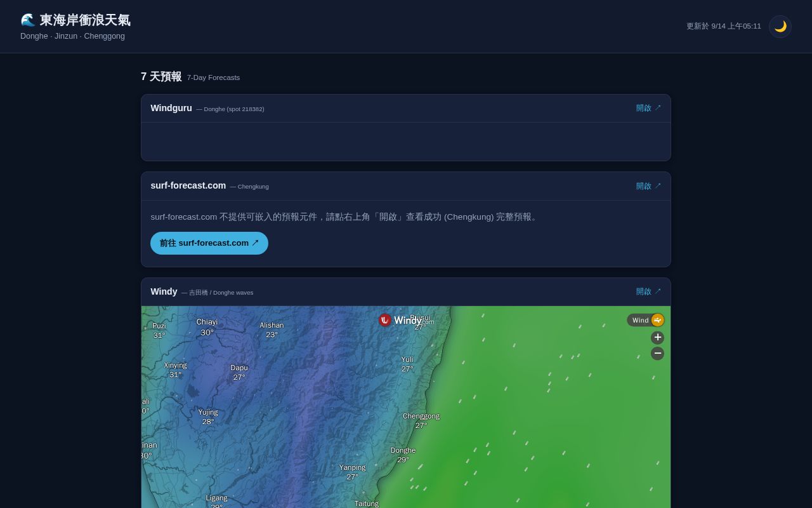Click the wave emoji site logo
Image resolution: width=812 pixels, height=508 pixels.
[28, 20]
